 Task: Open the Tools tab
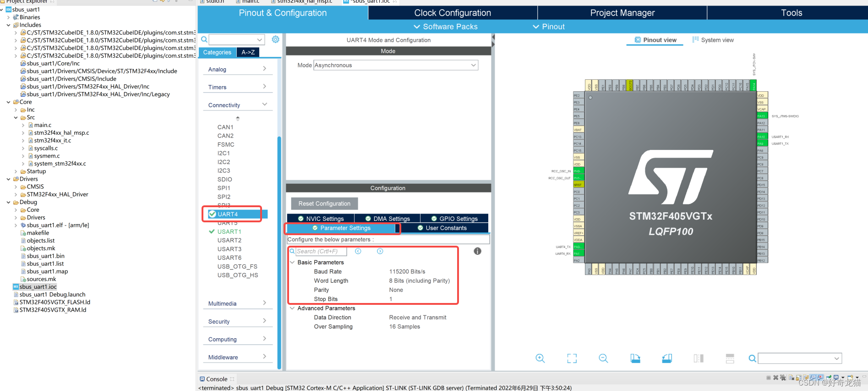792,13
